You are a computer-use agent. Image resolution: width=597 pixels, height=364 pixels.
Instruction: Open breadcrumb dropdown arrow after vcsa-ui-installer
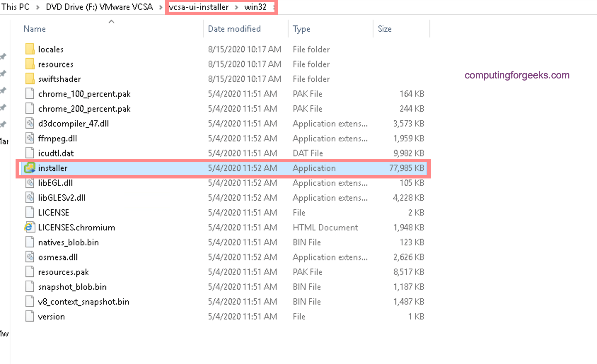236,7
